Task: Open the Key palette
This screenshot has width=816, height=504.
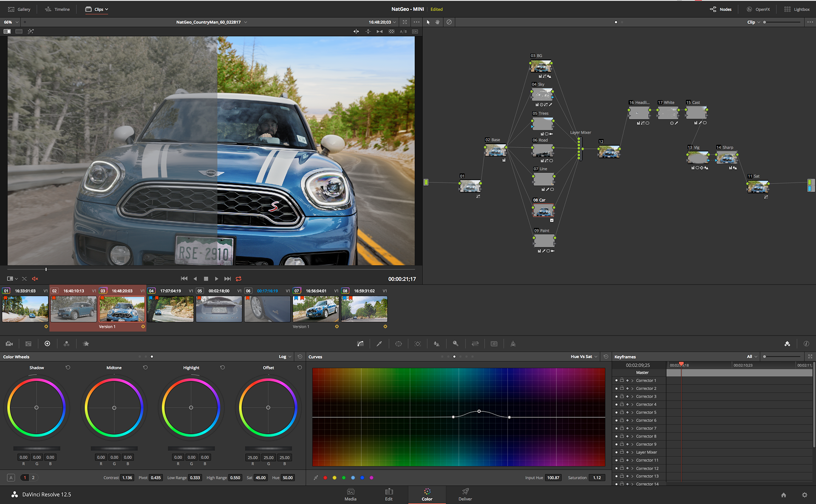Action: coord(456,344)
